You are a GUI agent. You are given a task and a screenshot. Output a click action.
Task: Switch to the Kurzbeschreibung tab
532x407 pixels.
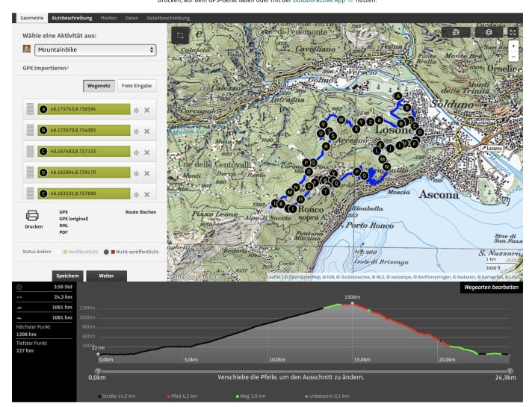[73, 16]
